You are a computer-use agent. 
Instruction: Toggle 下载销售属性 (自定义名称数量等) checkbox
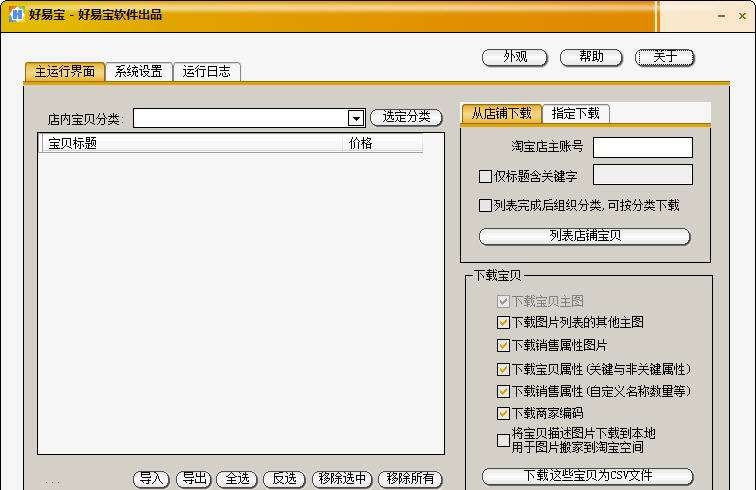click(x=503, y=391)
